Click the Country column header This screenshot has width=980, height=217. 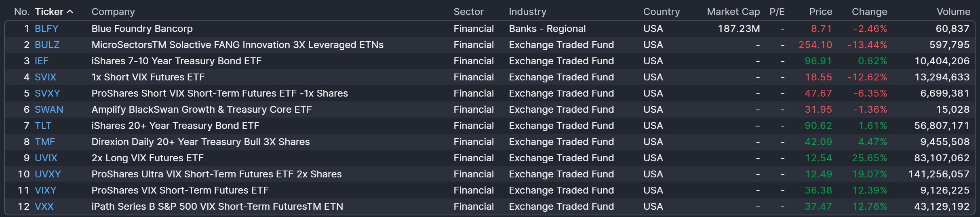click(x=661, y=12)
